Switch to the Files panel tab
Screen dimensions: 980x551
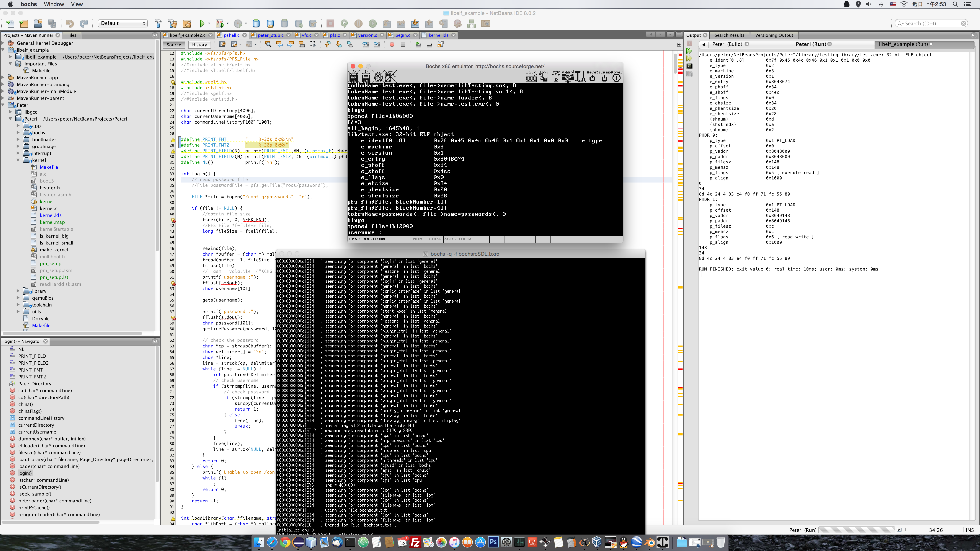[x=72, y=35]
